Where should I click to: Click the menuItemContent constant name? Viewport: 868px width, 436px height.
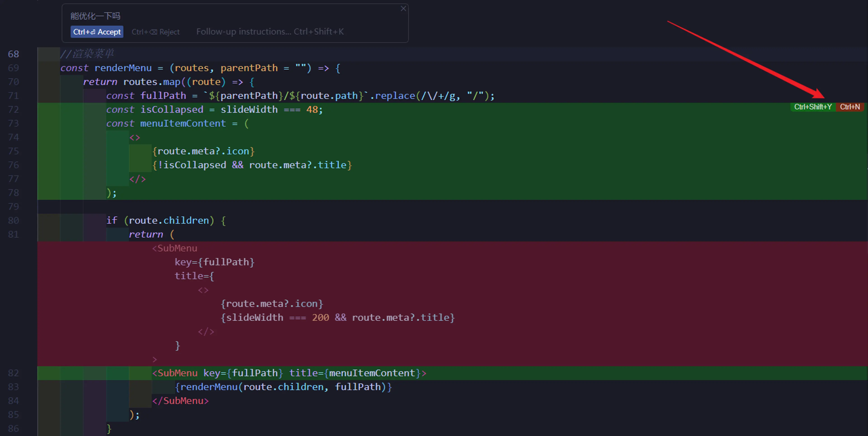tap(183, 124)
